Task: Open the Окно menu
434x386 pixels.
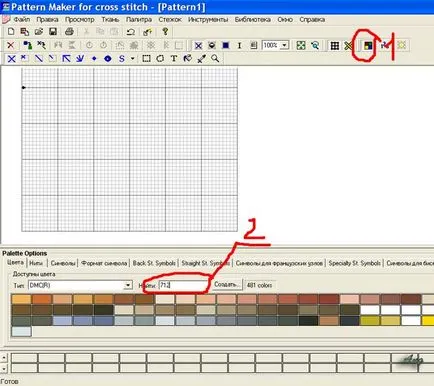Action: click(285, 20)
